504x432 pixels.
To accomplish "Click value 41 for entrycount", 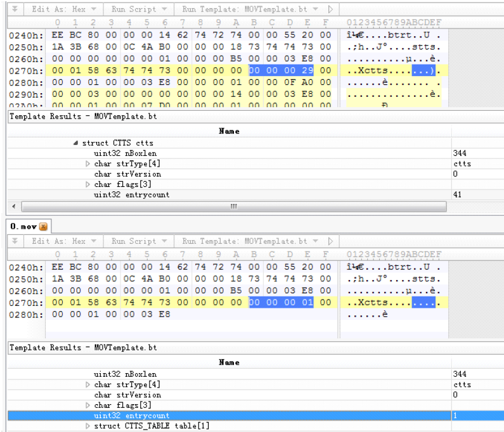I will [x=457, y=194].
